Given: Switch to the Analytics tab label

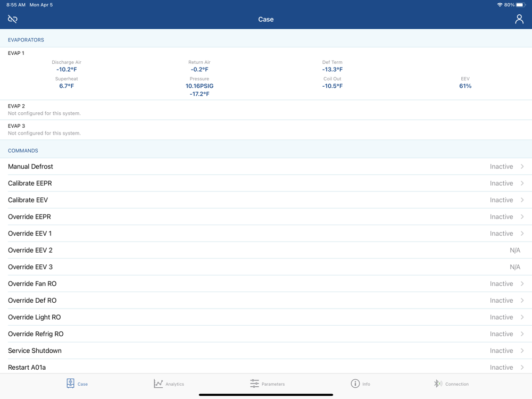Looking at the screenshot, I should click(x=174, y=384).
